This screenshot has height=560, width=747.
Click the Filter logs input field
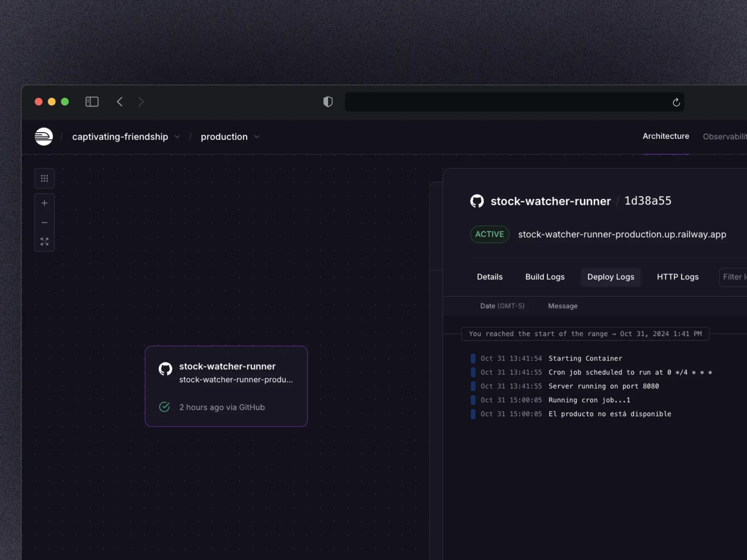(x=733, y=277)
